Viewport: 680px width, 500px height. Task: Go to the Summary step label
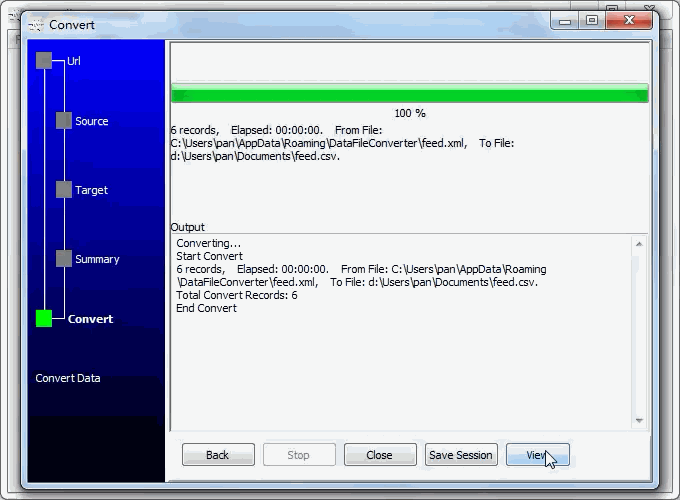coord(97,259)
